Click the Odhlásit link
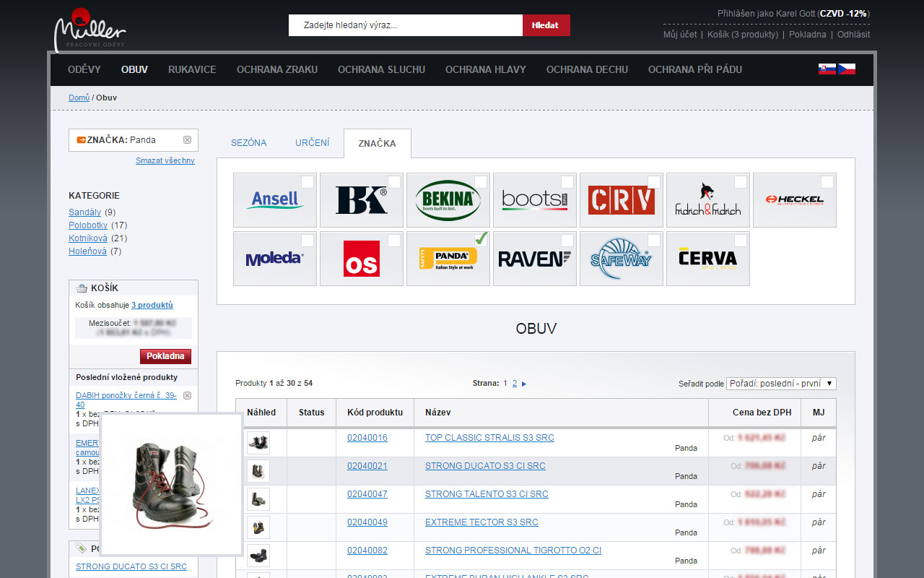Image resolution: width=924 pixels, height=578 pixels. pyautogui.click(x=853, y=34)
